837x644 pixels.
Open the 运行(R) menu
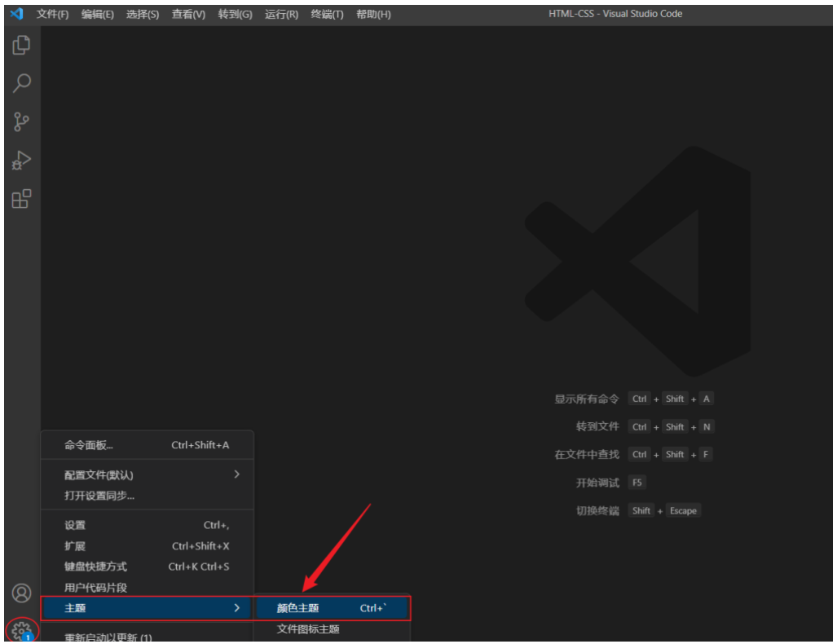pos(281,15)
